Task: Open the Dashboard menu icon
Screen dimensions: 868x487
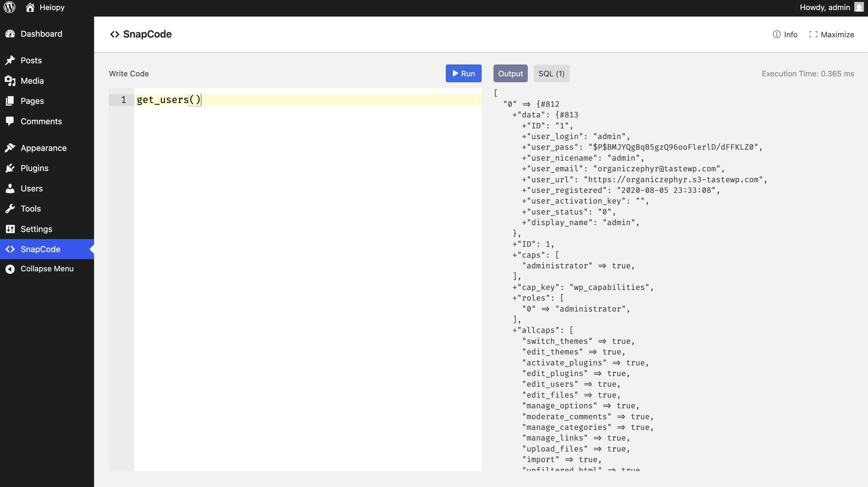Action: [x=10, y=34]
